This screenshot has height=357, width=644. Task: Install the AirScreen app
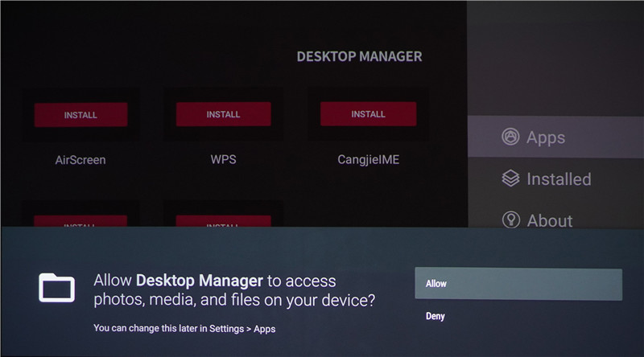(81, 115)
